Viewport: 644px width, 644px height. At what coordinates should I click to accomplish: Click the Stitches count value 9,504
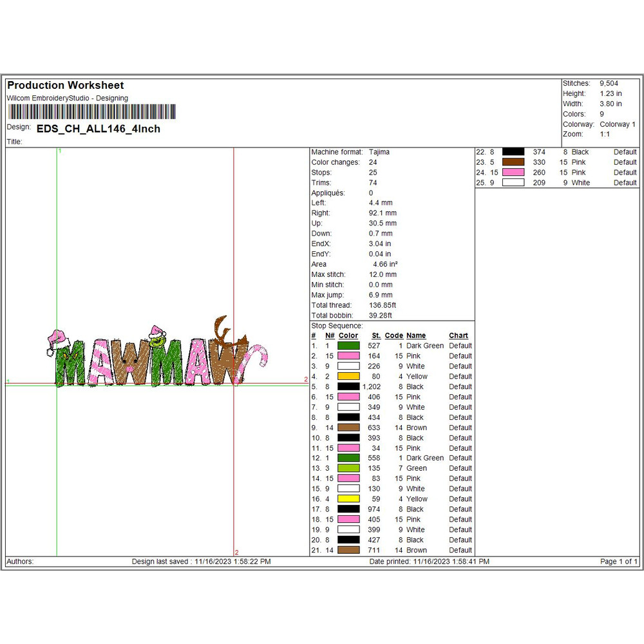pyautogui.click(x=609, y=83)
